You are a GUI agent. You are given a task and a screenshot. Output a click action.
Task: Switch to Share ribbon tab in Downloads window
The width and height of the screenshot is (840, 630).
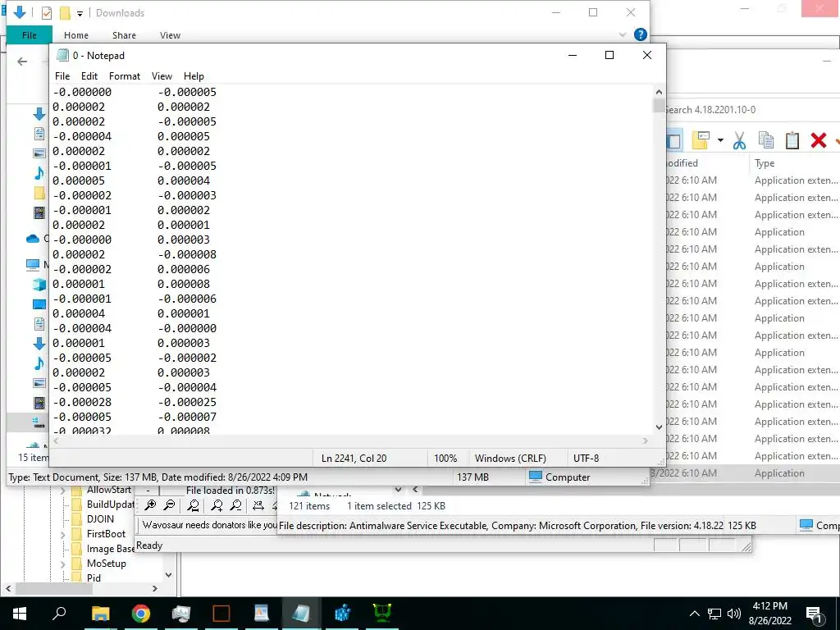click(124, 35)
